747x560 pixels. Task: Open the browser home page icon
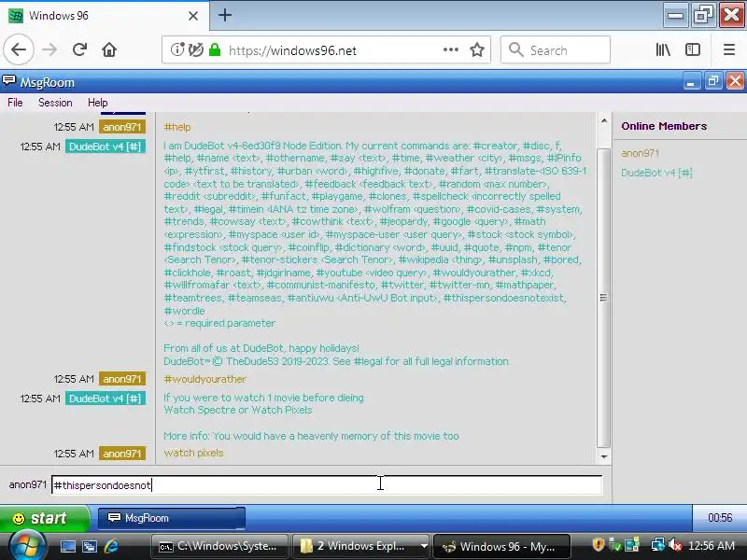109,49
